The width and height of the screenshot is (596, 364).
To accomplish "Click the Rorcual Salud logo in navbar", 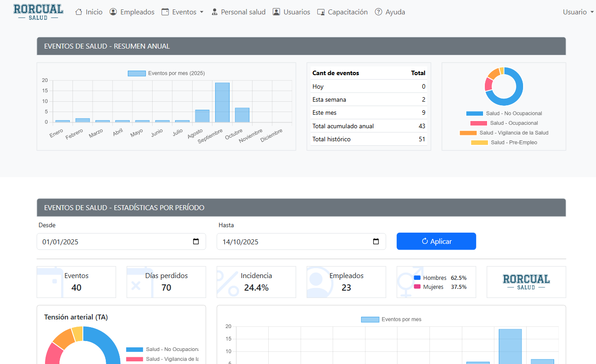I will click(x=38, y=12).
